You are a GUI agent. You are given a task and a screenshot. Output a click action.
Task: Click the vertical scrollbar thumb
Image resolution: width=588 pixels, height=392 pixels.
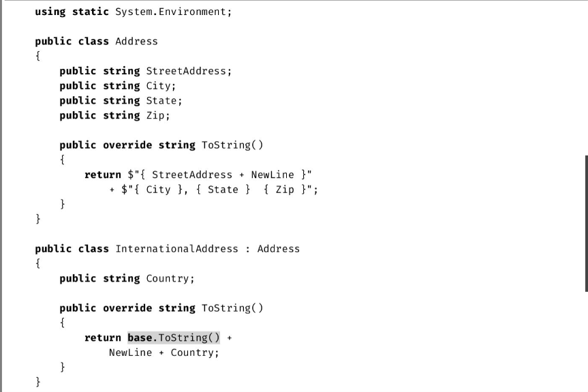(586, 223)
